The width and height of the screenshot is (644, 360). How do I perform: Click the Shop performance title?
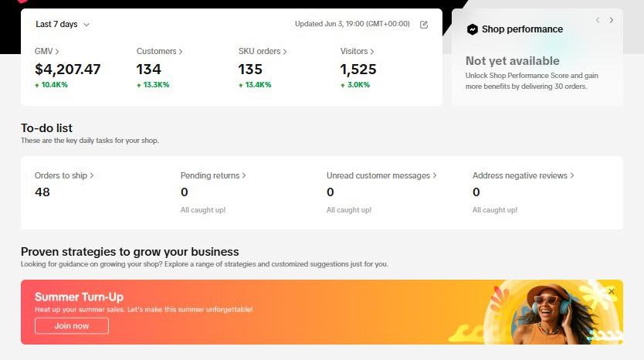pos(522,29)
